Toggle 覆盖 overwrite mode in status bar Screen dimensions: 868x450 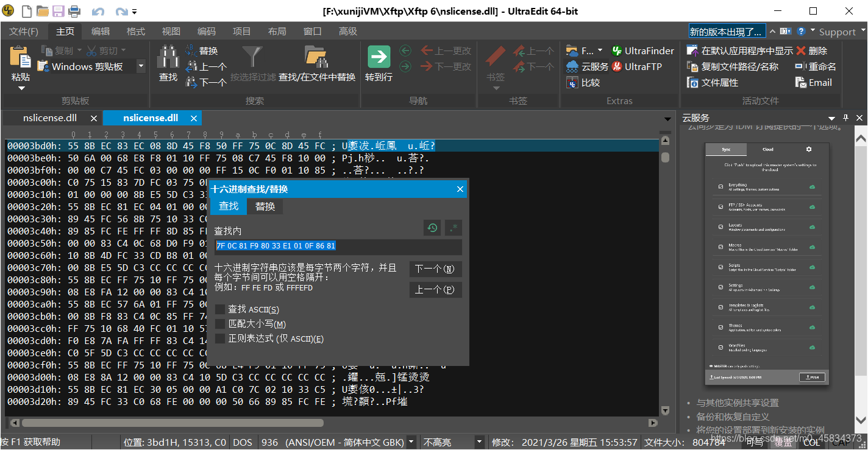pyautogui.click(x=783, y=442)
